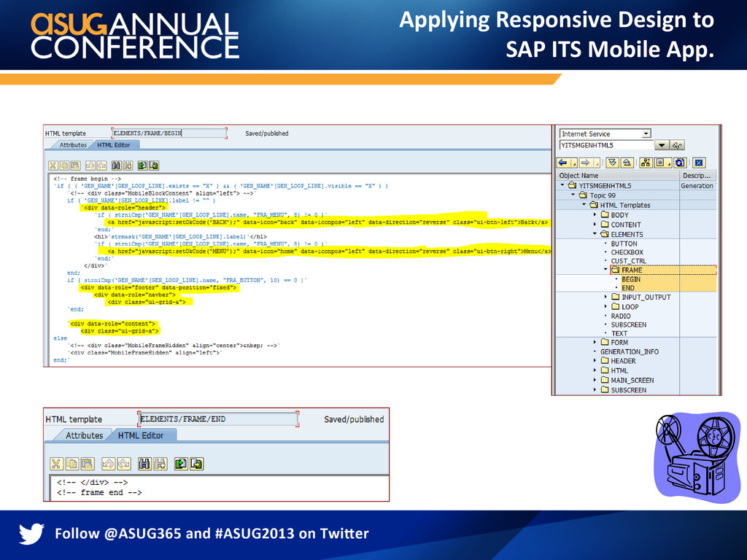Image resolution: width=747 pixels, height=560 pixels.
Task: Expand INPUT_OUTPUT folder arrow
Action: 605,297
